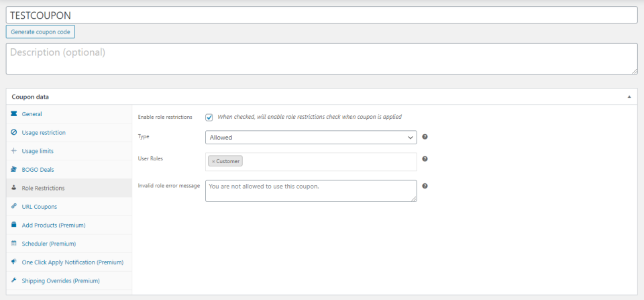
Task: Click help icon next to Type dropdown
Action: coord(425,137)
